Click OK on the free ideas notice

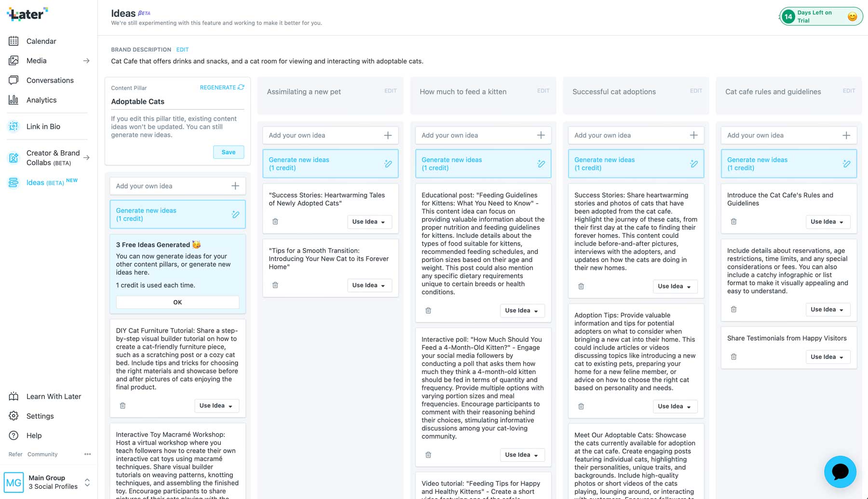tap(177, 302)
